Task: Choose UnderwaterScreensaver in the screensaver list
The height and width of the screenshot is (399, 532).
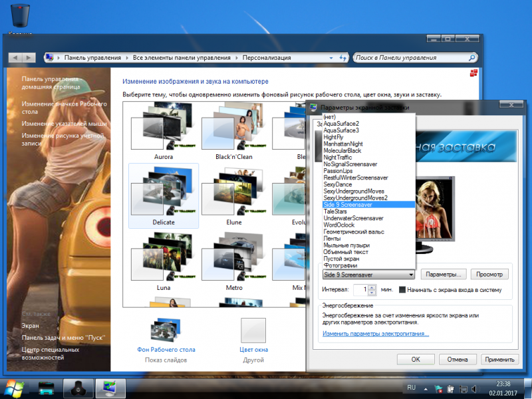Action: [369, 218]
